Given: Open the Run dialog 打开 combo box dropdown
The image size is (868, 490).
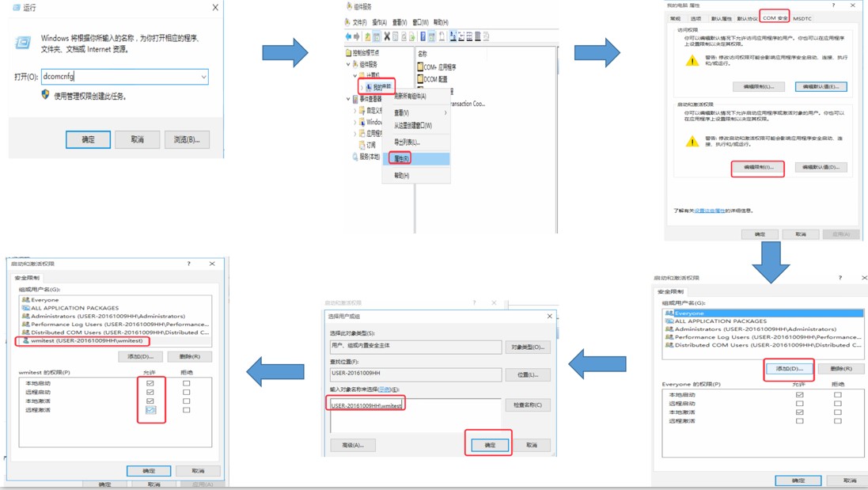Looking at the screenshot, I should [203, 77].
